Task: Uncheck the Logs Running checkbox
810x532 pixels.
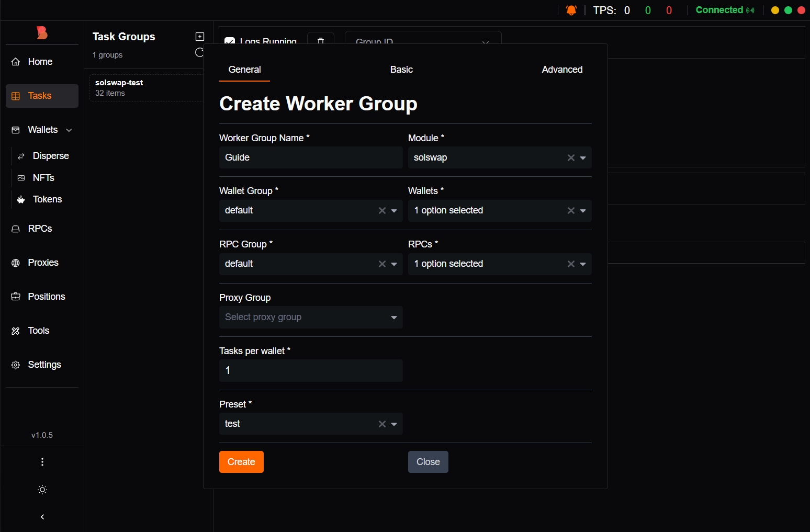Action: [x=229, y=41]
